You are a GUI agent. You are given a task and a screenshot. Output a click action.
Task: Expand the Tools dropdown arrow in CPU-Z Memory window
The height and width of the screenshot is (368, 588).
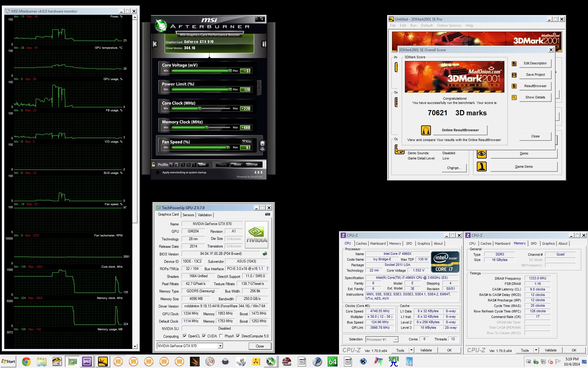coord(536,350)
